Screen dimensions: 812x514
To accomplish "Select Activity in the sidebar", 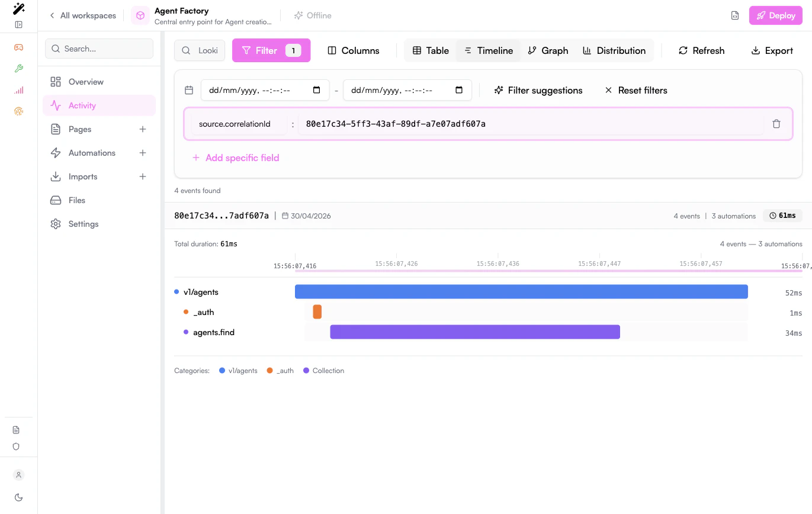I will pos(99,105).
